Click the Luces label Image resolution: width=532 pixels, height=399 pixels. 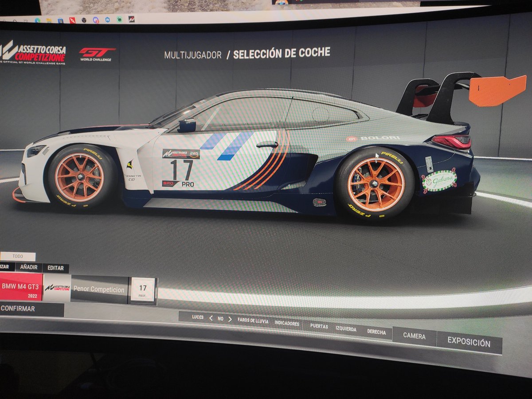pos(198,317)
